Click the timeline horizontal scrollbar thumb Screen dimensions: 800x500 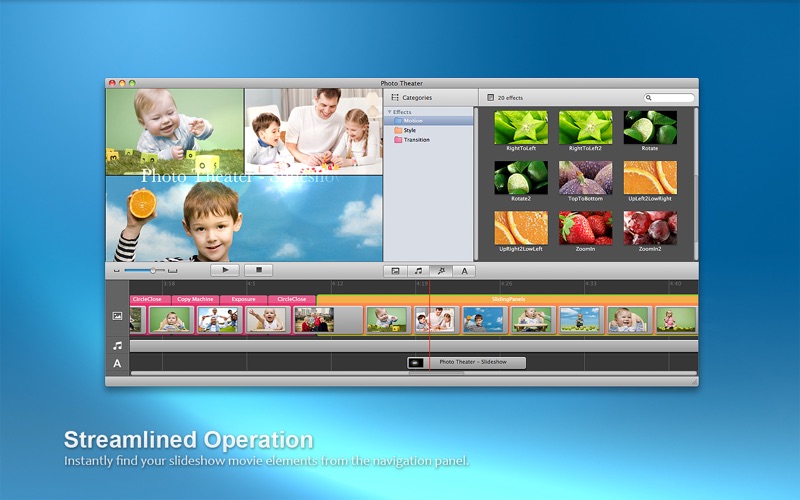[436, 373]
